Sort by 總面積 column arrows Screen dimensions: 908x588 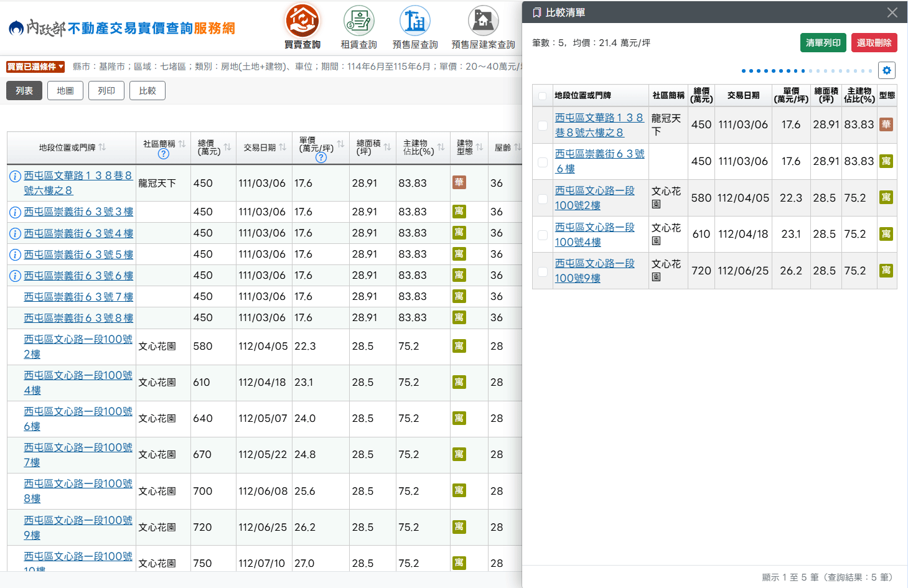[x=387, y=147]
